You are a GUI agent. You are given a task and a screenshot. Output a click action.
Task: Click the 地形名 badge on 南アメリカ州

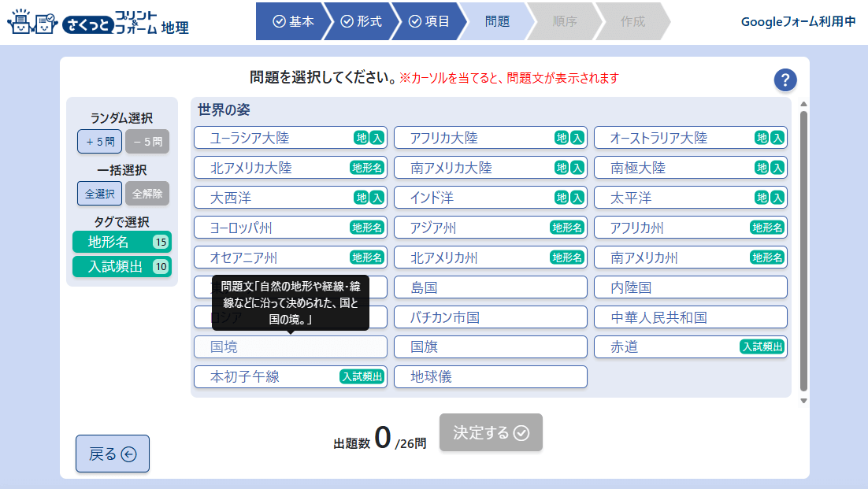click(766, 257)
